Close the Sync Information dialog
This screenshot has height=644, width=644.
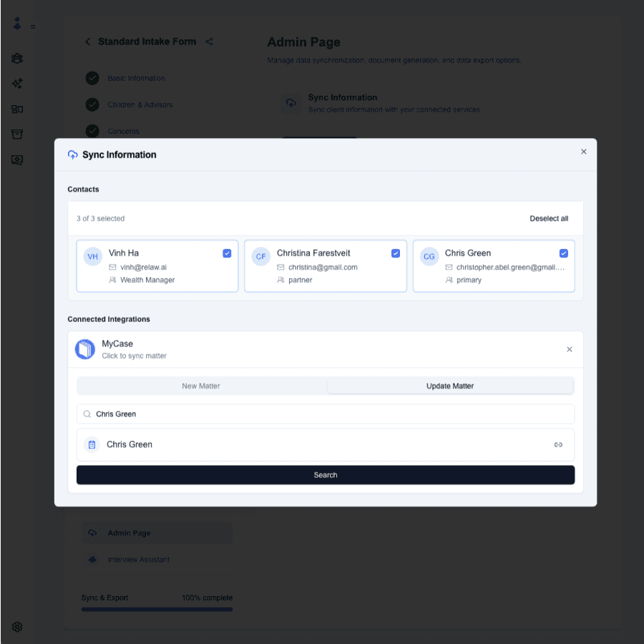point(583,152)
